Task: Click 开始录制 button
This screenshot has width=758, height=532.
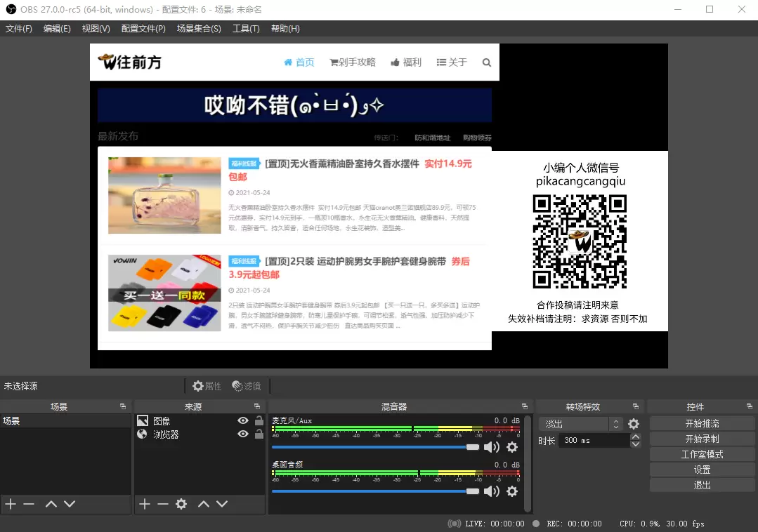Action: (702, 439)
